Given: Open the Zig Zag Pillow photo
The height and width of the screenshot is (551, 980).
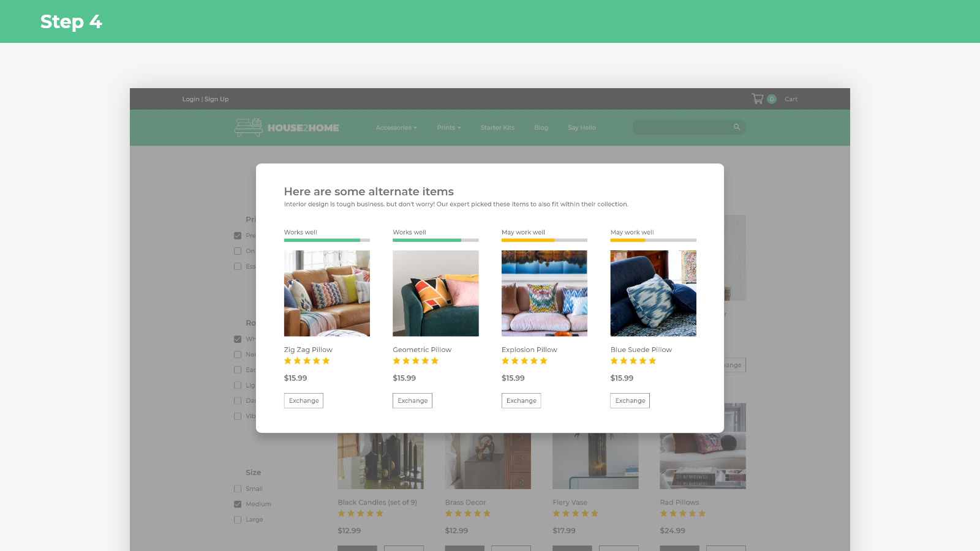Looking at the screenshot, I should (327, 293).
